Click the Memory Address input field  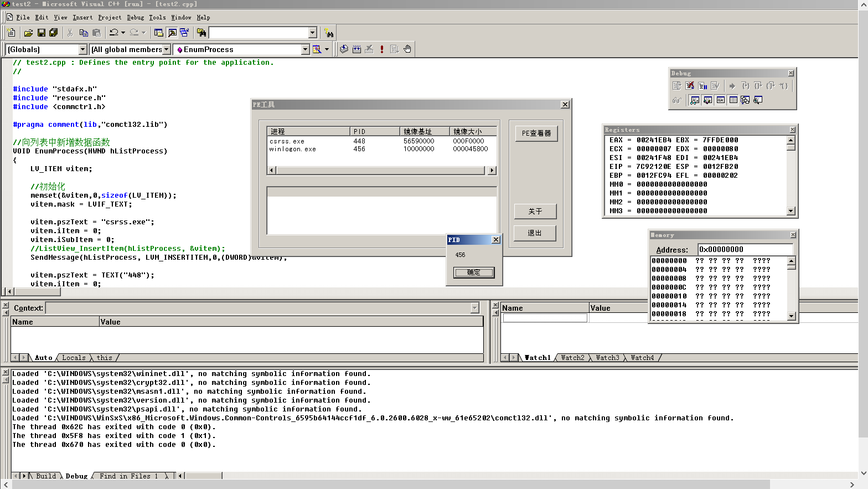coord(745,249)
